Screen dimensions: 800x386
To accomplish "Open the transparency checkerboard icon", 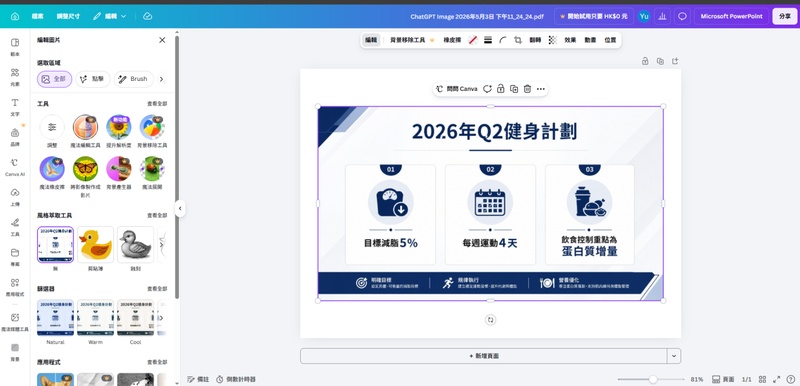I will coord(553,40).
